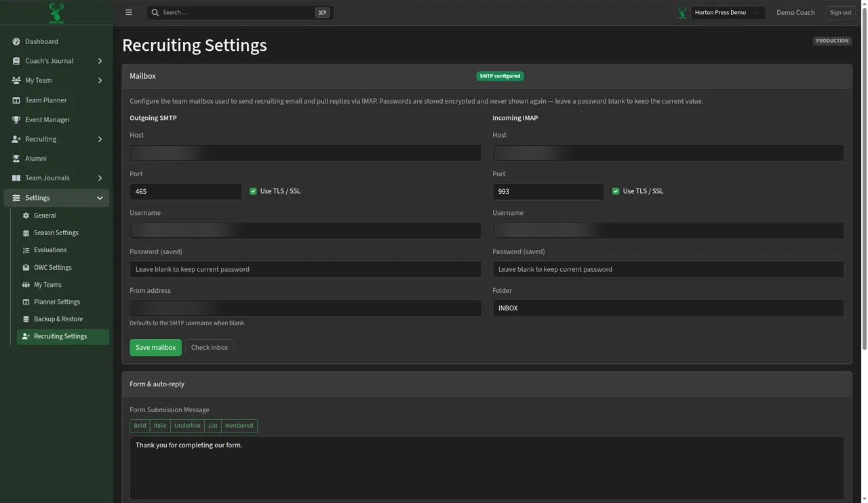The width and height of the screenshot is (868, 503).
Task: Expand the Coach's Journal submenu chevron
Action: [x=100, y=61]
